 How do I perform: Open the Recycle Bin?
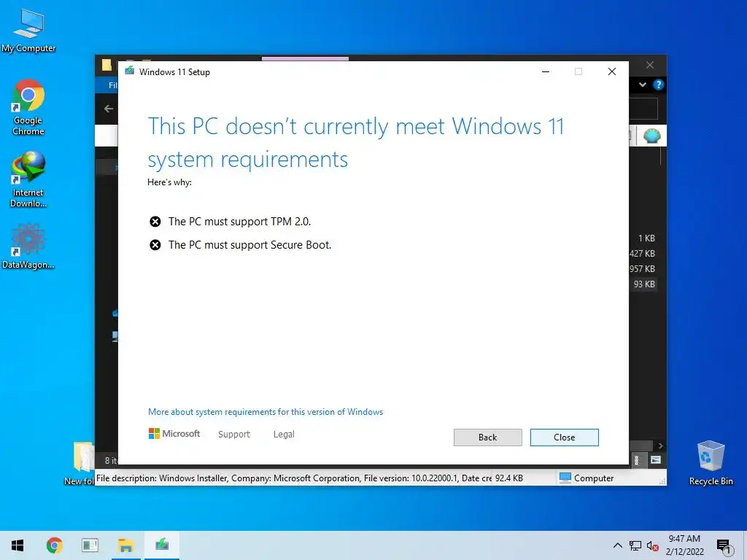point(711,463)
